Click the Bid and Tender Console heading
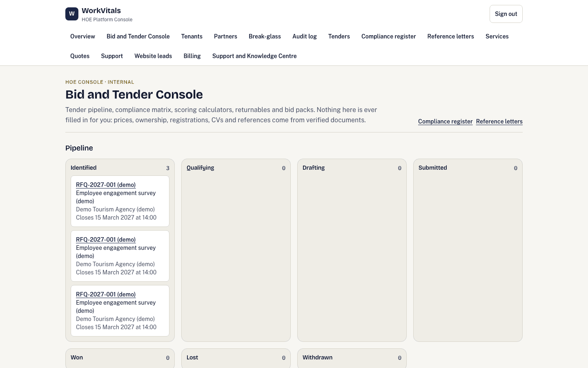The height and width of the screenshot is (368, 588). pyautogui.click(x=134, y=94)
